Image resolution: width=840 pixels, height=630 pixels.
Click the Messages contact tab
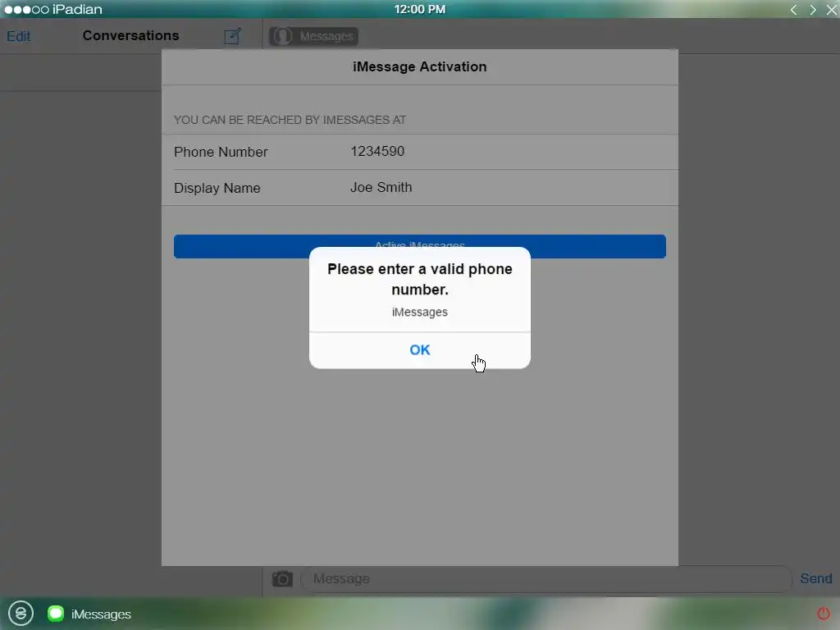[313, 36]
